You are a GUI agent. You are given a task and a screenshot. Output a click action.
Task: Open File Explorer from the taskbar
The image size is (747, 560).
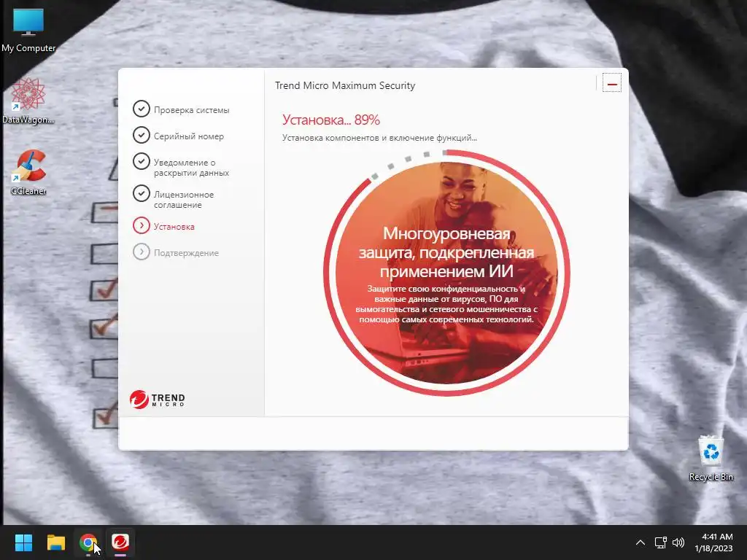point(55,542)
